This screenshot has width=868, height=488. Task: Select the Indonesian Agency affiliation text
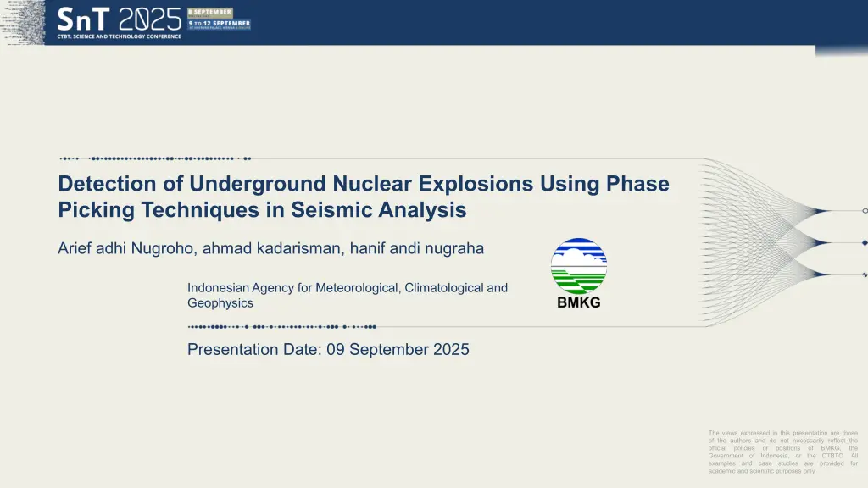[347, 295]
